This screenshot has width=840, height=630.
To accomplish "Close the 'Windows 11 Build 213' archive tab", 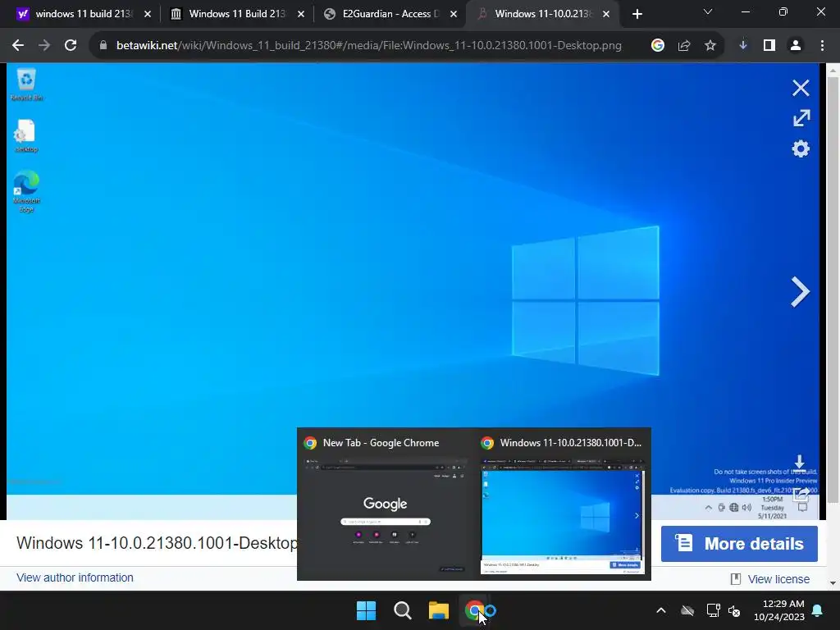I will coord(301,14).
